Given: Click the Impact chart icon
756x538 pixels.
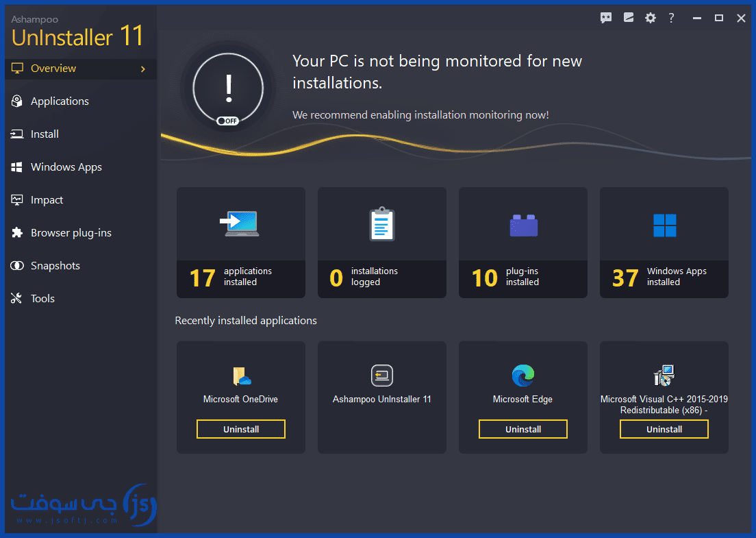Looking at the screenshot, I should 17,199.
